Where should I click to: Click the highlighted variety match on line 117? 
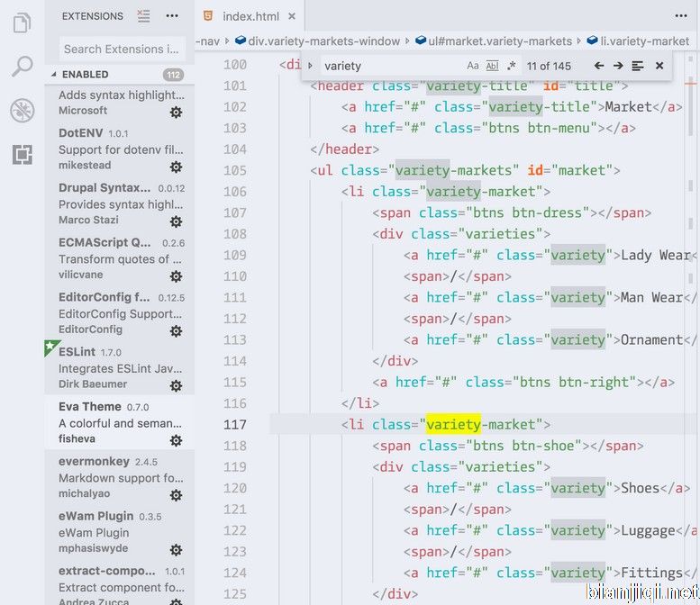pos(453,424)
